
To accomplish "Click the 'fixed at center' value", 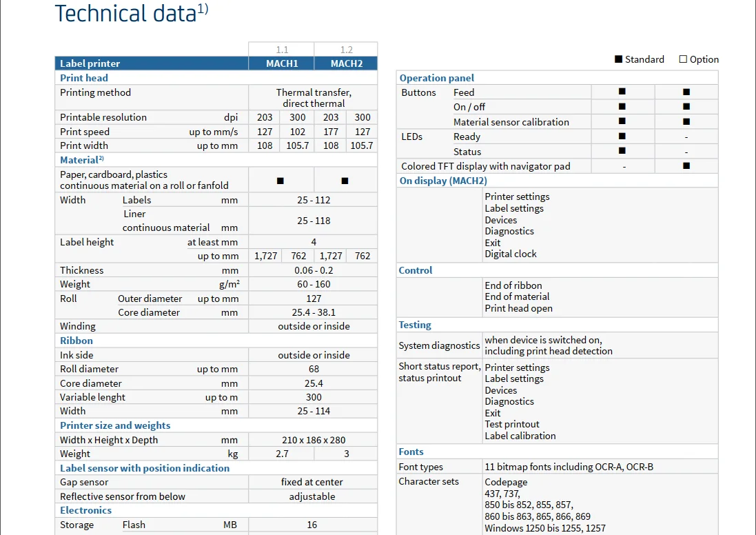I will [x=312, y=482].
